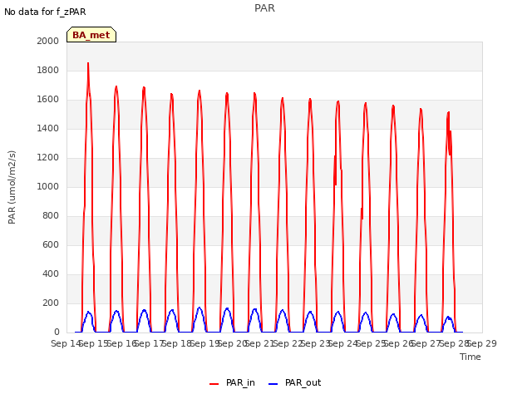Click the 200 y-axis tick label
532x399 pixels.
(51, 303)
